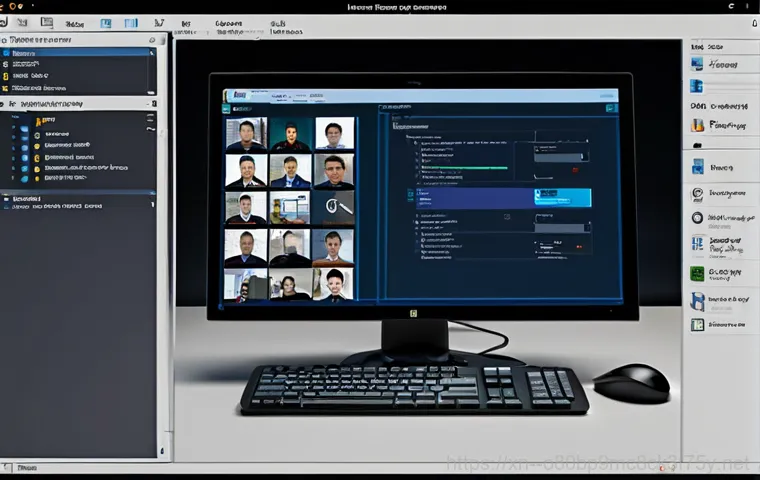Select the top-left participant video thumbnail
The image size is (760, 480).
[245, 134]
